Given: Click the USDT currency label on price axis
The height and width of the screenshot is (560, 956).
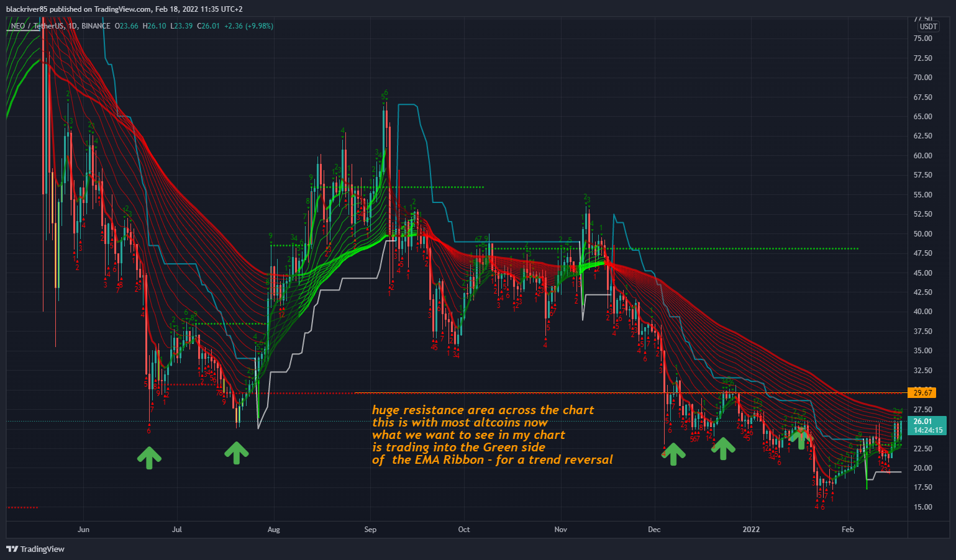Looking at the screenshot, I should [x=928, y=27].
